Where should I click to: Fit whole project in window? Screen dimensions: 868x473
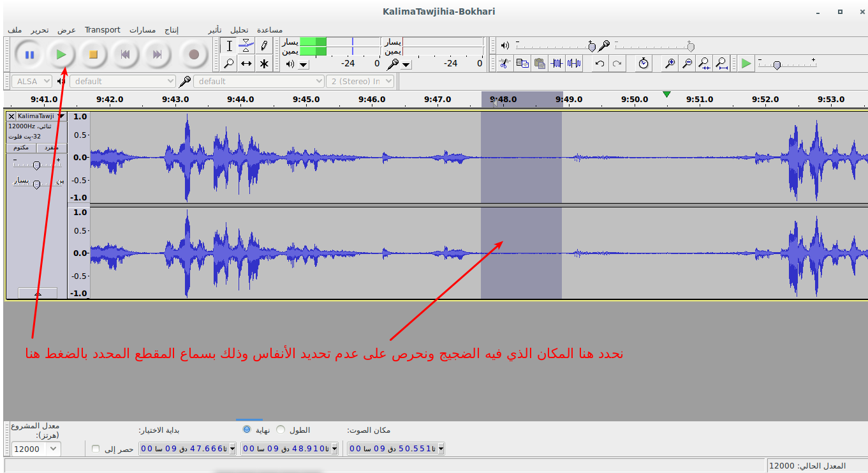(x=721, y=63)
